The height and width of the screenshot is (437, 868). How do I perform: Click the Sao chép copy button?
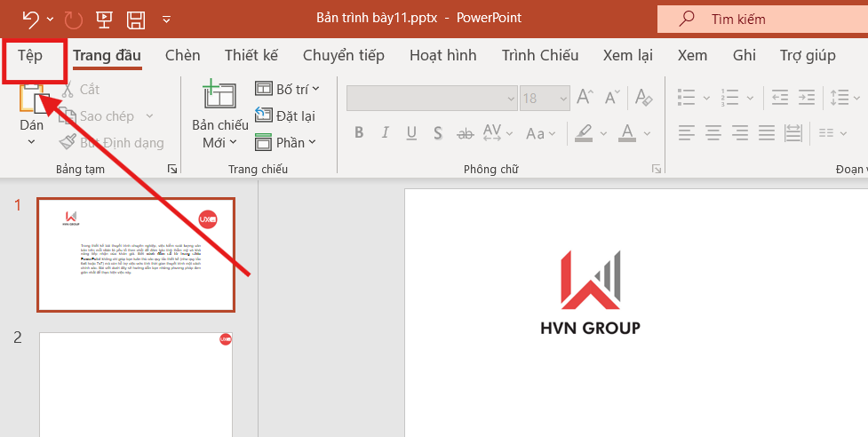pyautogui.click(x=97, y=116)
